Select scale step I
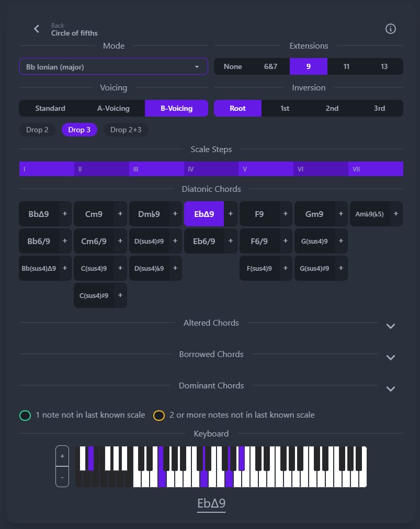 [47, 169]
